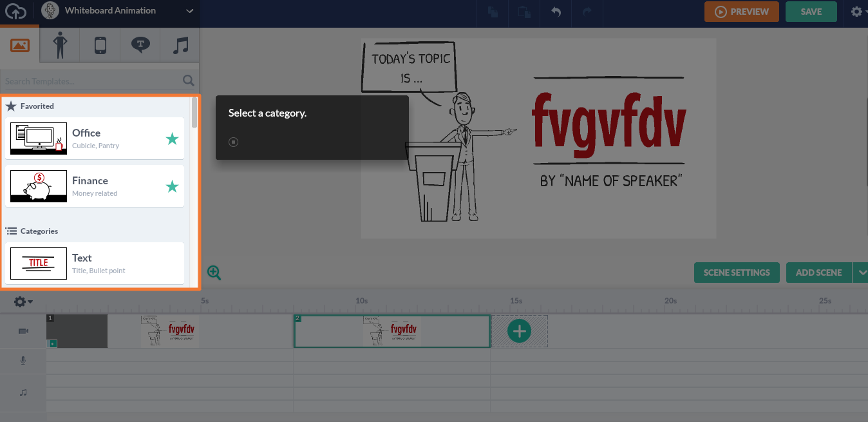Open the Props library phone icon
Viewport: 868px width, 422px height.
(100, 44)
